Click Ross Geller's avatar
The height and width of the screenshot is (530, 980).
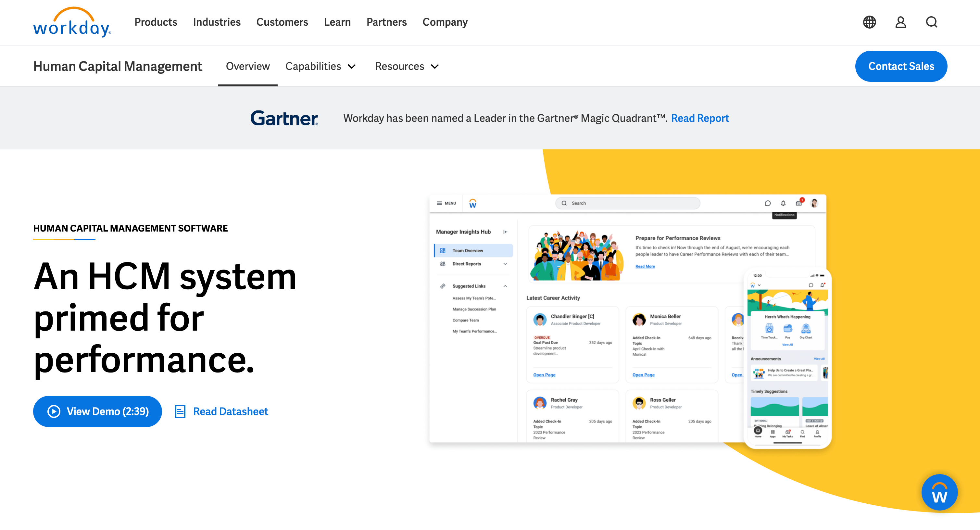639,403
